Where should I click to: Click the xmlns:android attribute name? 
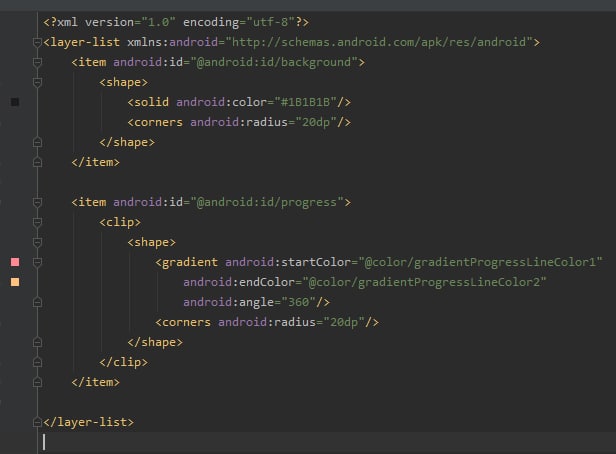pyautogui.click(x=172, y=42)
